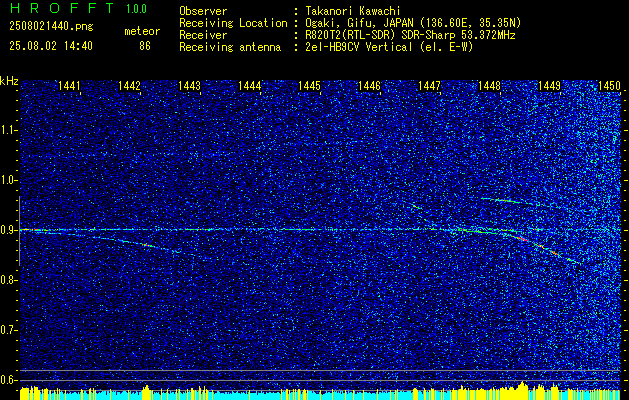Image resolution: width=629 pixels, height=400 pixels.
Task: Select the filename 2508021440.png
Action: point(51,27)
